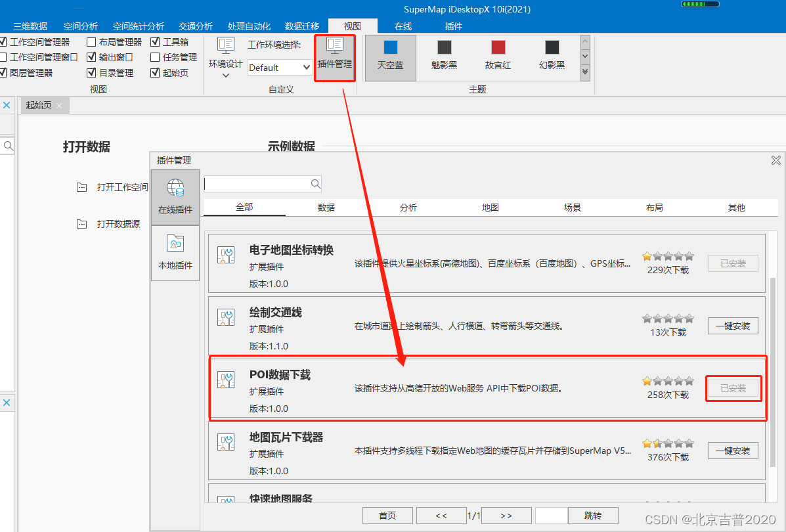Open the 插件管理 plugin manager ribbon button

334,58
